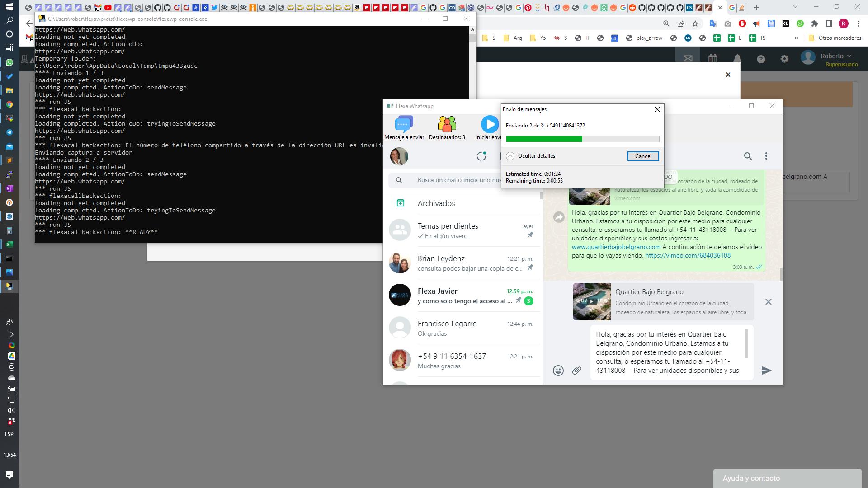Open Chrome three-dot menu

tap(858, 23)
